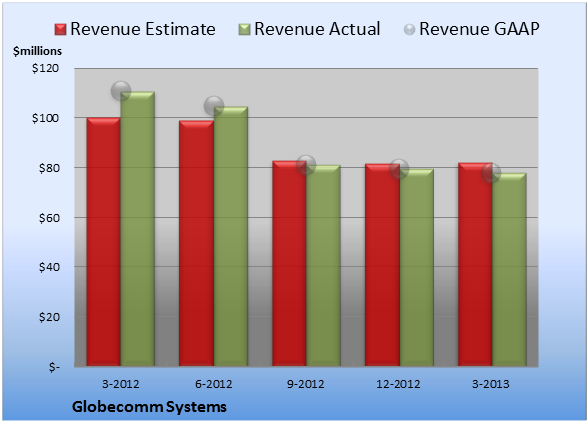Click the '3-2013' quarter label

491,384
